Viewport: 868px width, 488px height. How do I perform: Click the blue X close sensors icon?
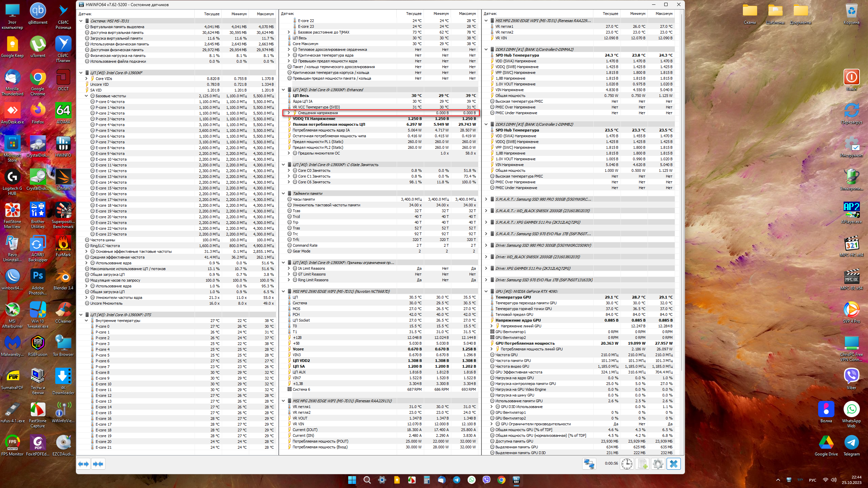[x=673, y=464]
